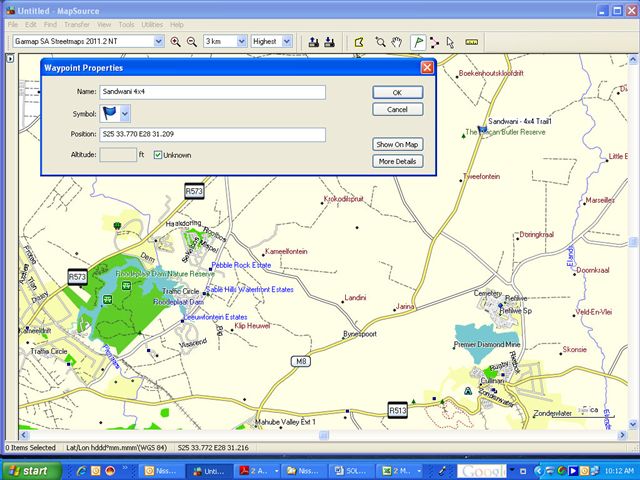Click the Send To Device icon
Screen dimensions: 640x480
tap(313, 42)
